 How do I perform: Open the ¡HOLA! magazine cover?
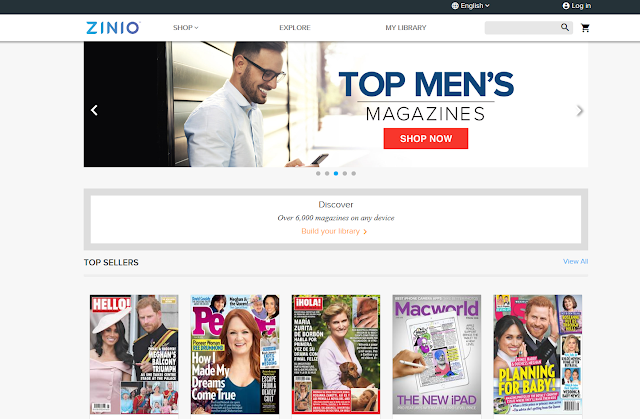pyautogui.click(x=336, y=355)
